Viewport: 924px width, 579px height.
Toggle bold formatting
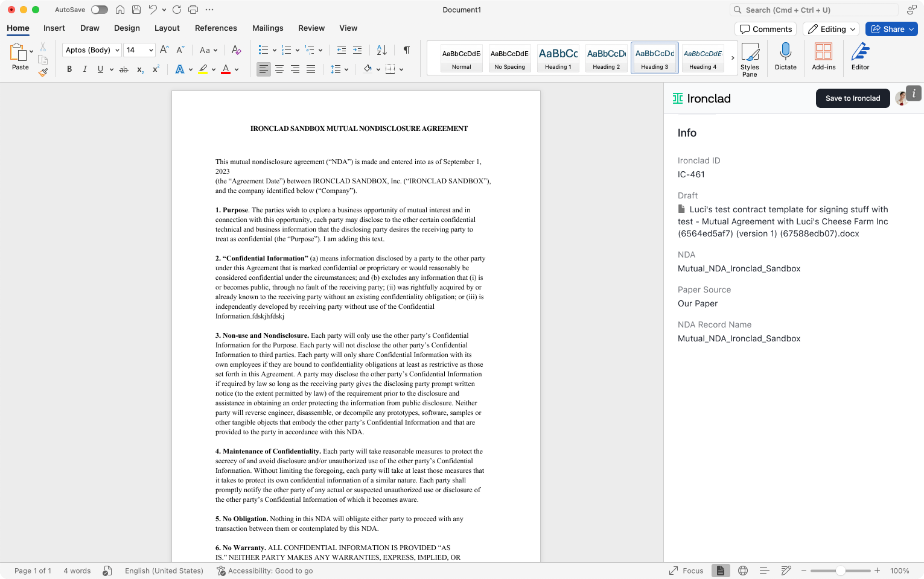(x=69, y=69)
